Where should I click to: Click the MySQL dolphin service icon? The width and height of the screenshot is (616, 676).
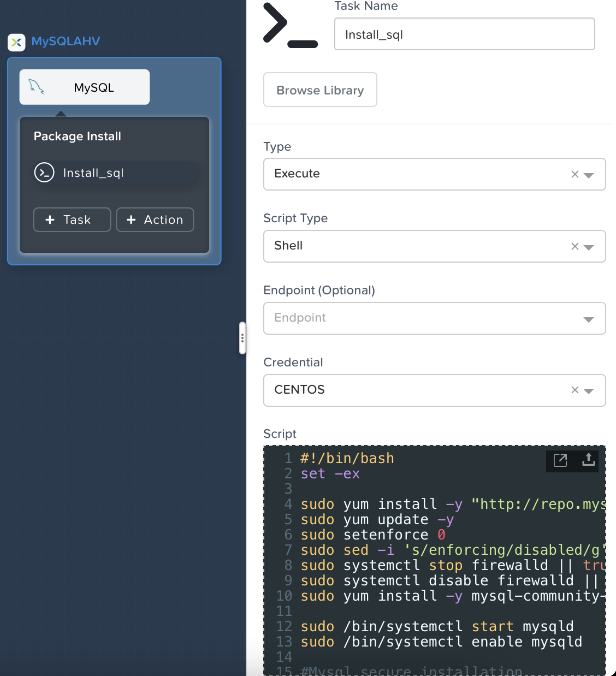37,87
